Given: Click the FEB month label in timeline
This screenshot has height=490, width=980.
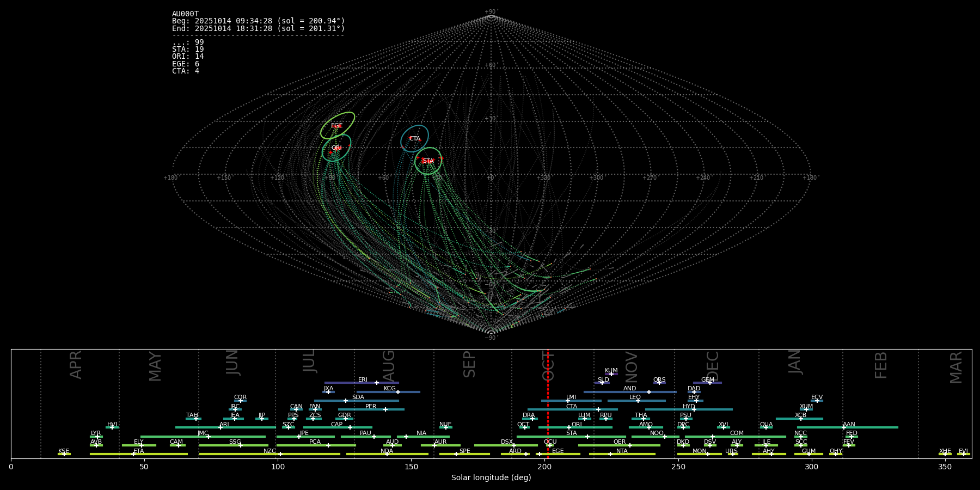Looking at the screenshot, I should point(881,365).
